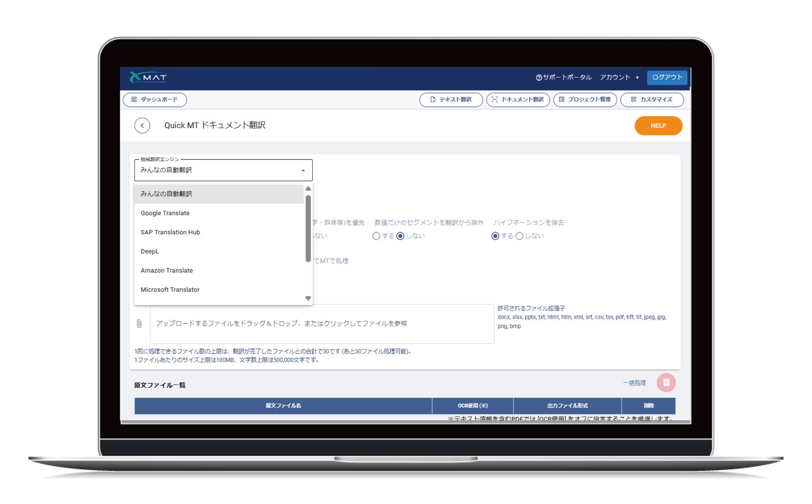Go to テキスト翻訳 page
This screenshot has height=504, width=812.
[450, 100]
